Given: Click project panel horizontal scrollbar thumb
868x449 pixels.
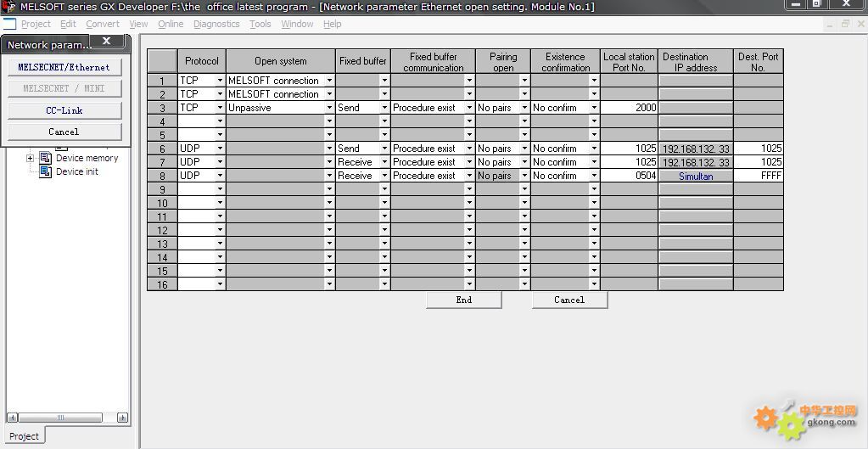Looking at the screenshot, I should (x=60, y=418).
